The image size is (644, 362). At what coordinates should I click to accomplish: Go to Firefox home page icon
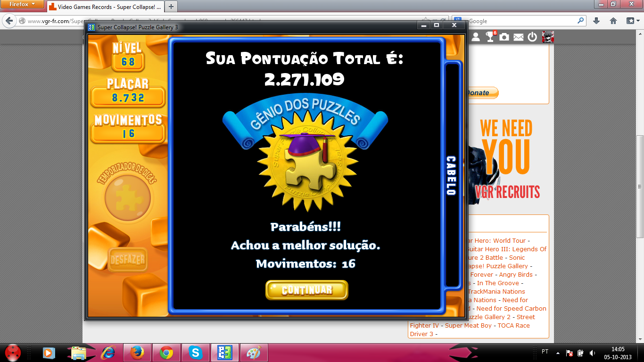pos(613,21)
